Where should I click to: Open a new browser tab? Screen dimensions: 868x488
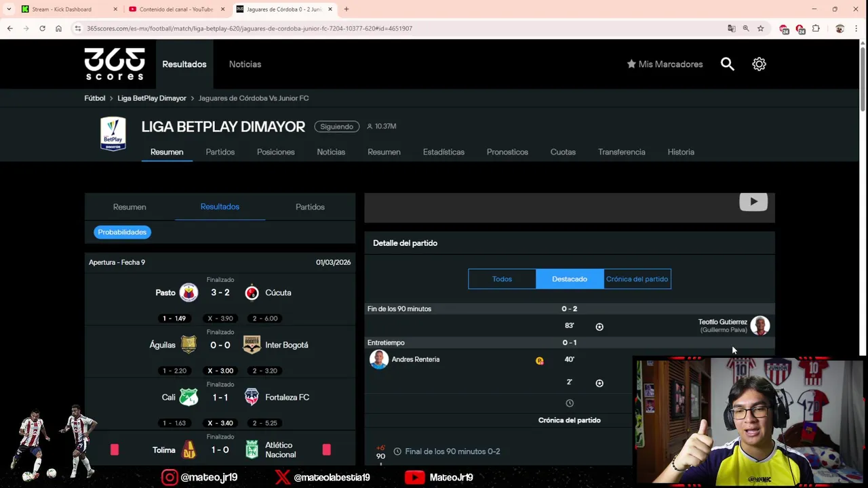tap(346, 9)
